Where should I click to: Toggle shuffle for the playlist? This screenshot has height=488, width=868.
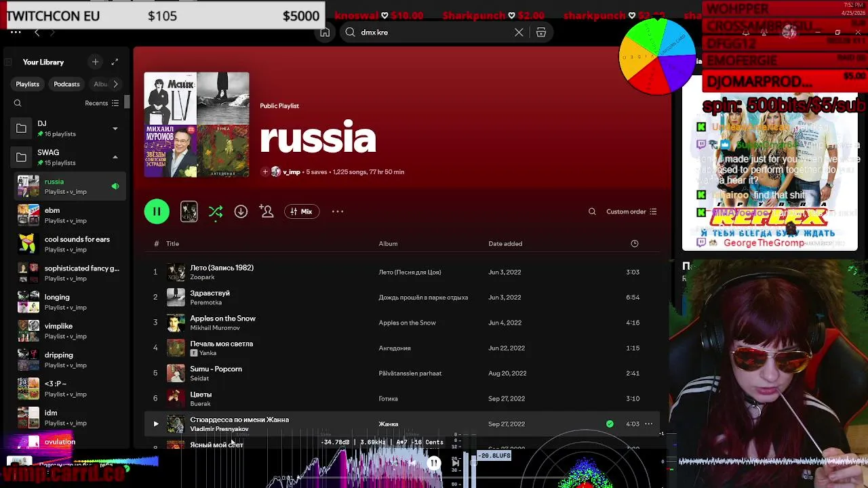pyautogui.click(x=216, y=211)
